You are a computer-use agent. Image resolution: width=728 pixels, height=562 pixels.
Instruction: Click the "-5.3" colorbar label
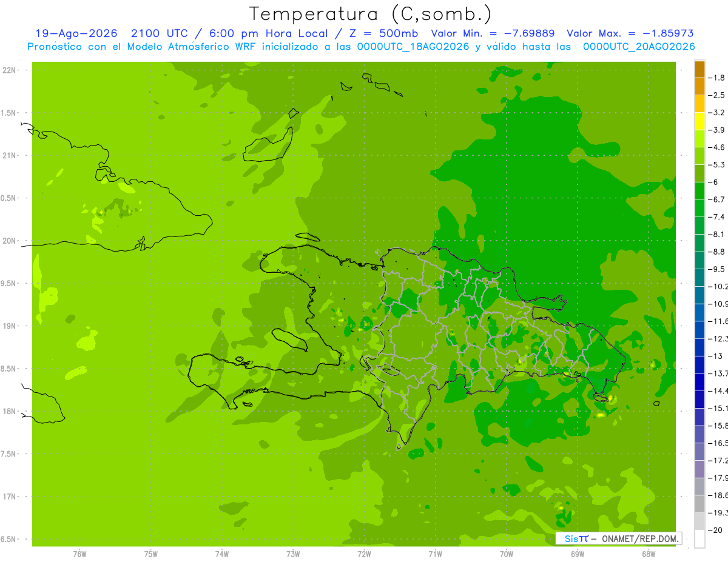point(718,164)
